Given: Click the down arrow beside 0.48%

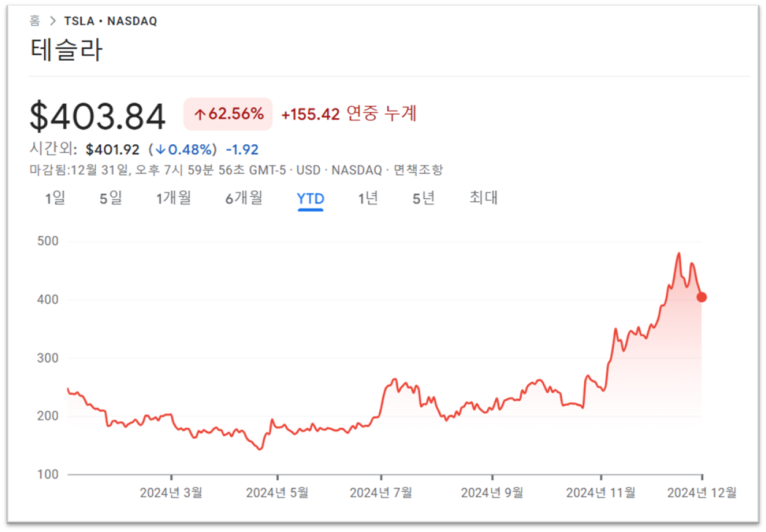Looking at the screenshot, I should [160, 150].
